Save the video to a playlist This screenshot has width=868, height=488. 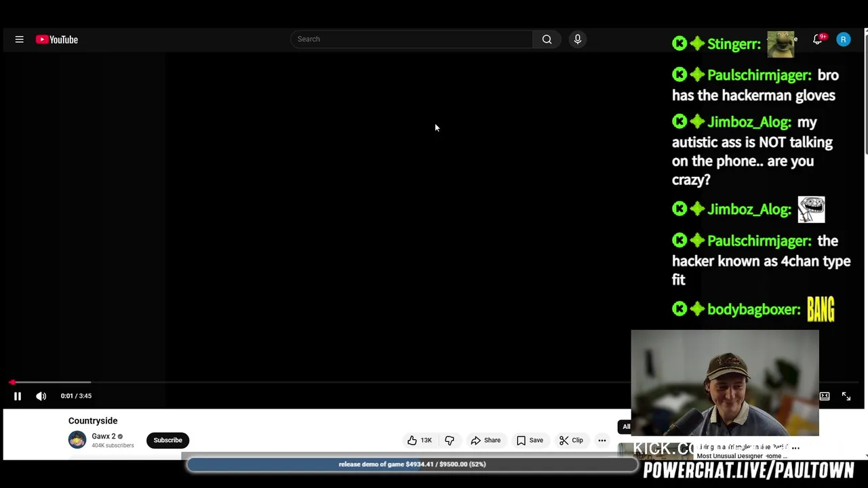pyautogui.click(x=530, y=441)
